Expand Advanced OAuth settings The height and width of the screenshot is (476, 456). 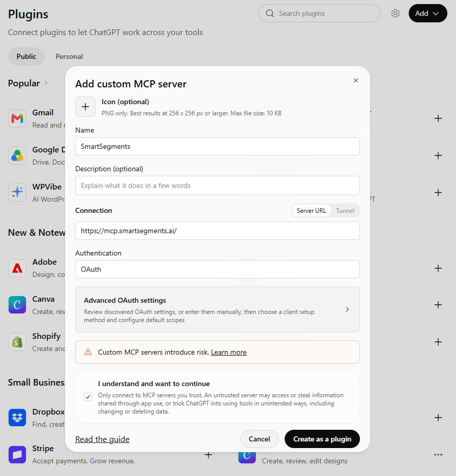(x=218, y=309)
